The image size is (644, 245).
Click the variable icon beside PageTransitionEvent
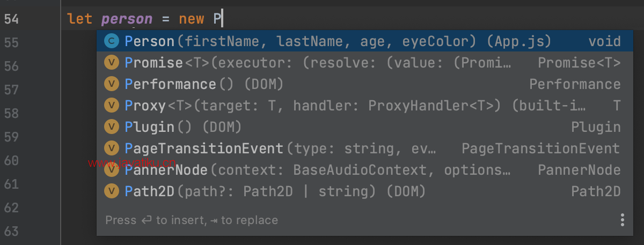coord(111,149)
